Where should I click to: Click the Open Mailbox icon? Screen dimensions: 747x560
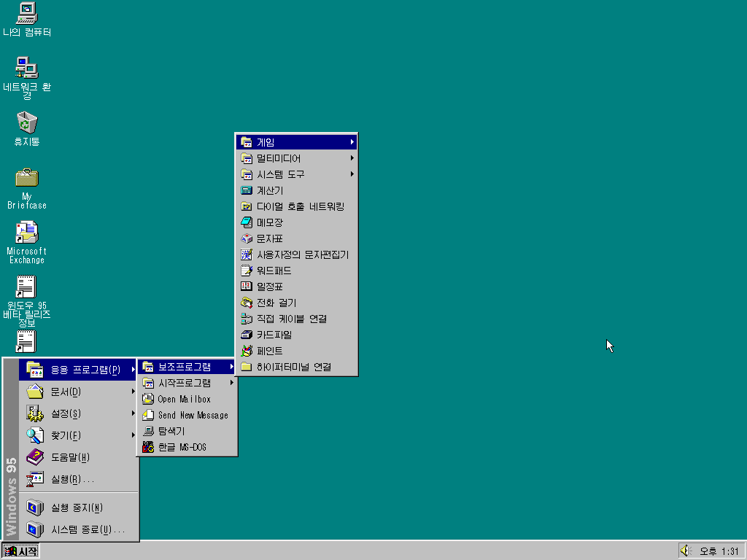pos(148,399)
